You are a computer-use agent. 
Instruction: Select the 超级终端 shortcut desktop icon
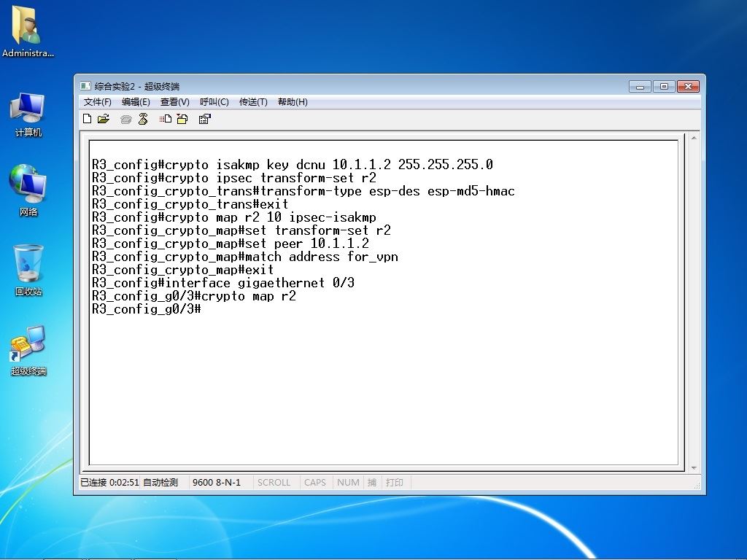point(28,351)
